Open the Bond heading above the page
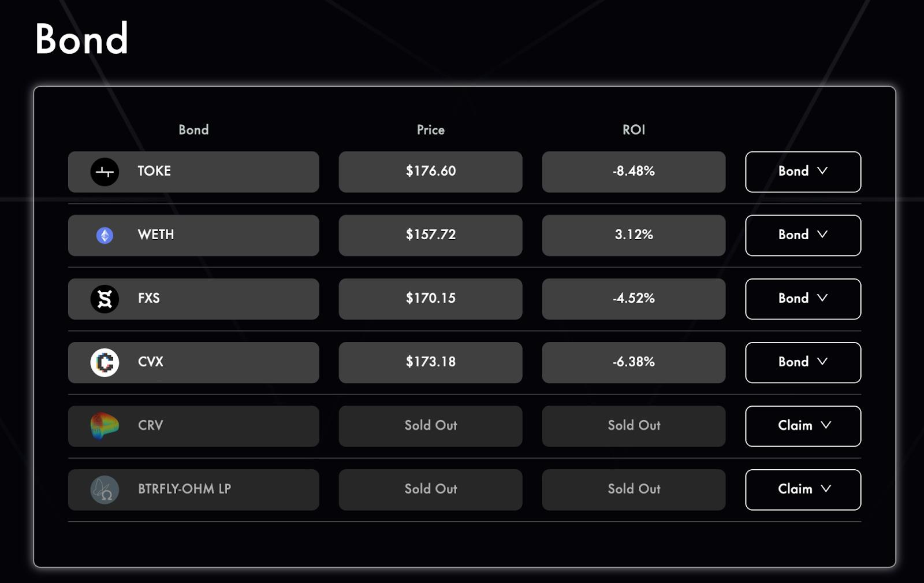This screenshot has height=583, width=924. tap(83, 40)
